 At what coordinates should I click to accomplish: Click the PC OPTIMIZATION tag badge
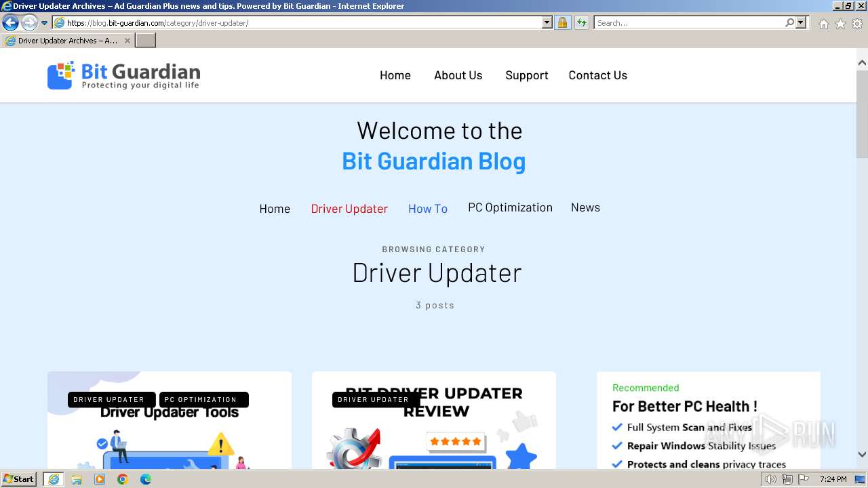point(203,400)
